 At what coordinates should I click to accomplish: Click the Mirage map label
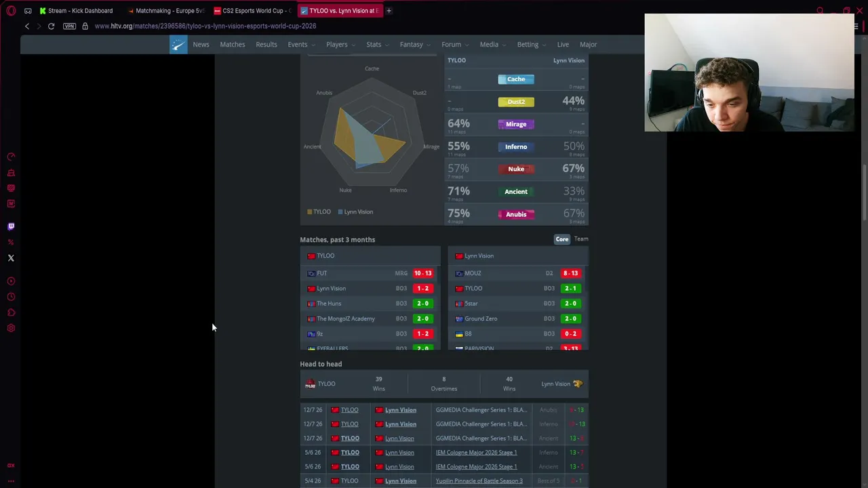(516, 124)
